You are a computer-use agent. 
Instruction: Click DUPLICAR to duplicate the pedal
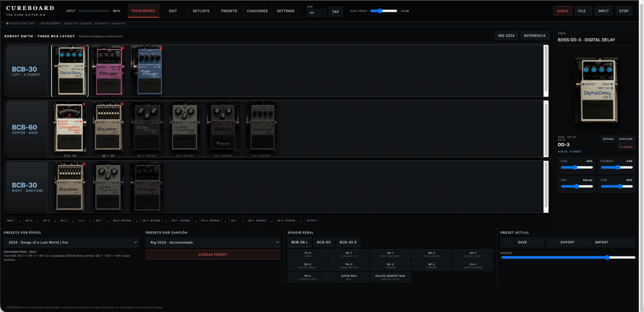tap(626, 139)
